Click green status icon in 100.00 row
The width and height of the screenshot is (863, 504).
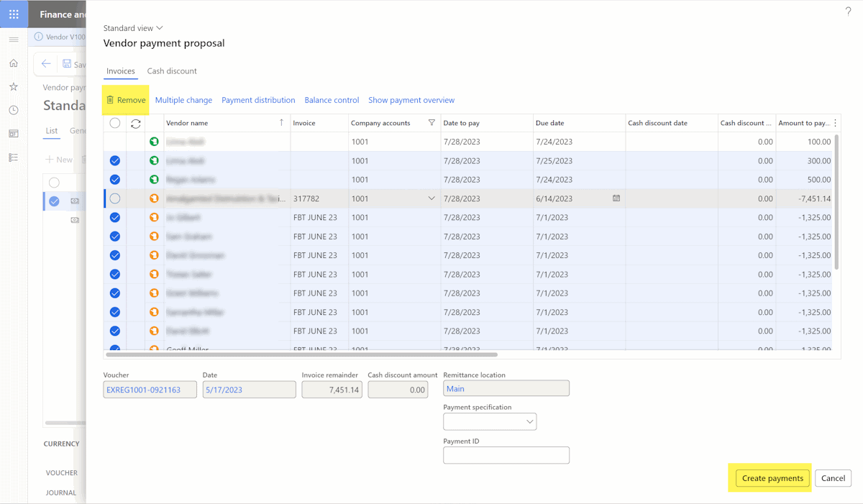tap(154, 142)
